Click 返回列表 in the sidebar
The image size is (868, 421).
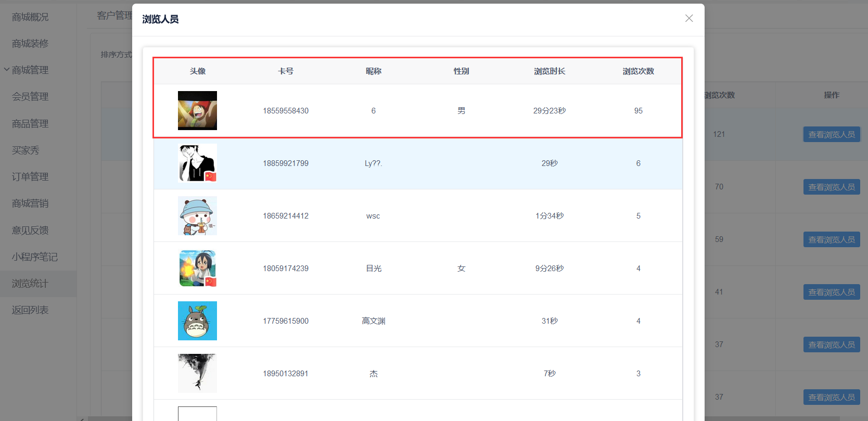point(30,310)
